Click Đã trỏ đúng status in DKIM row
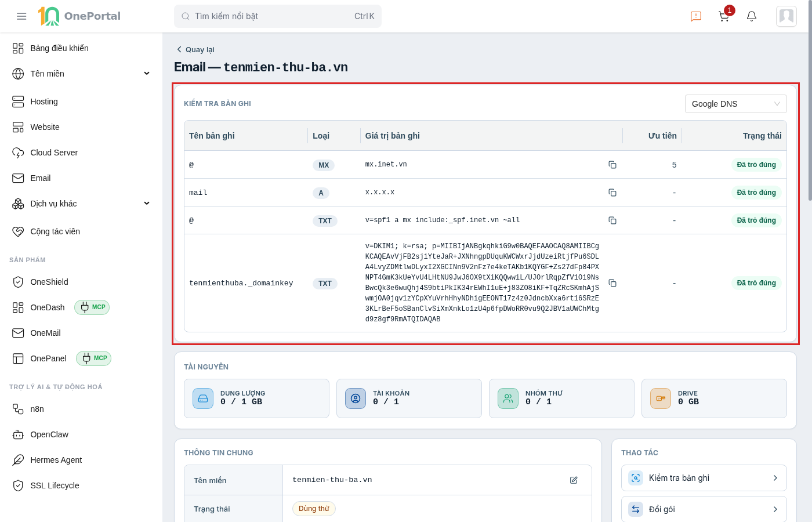The width and height of the screenshot is (812, 522). (x=756, y=283)
